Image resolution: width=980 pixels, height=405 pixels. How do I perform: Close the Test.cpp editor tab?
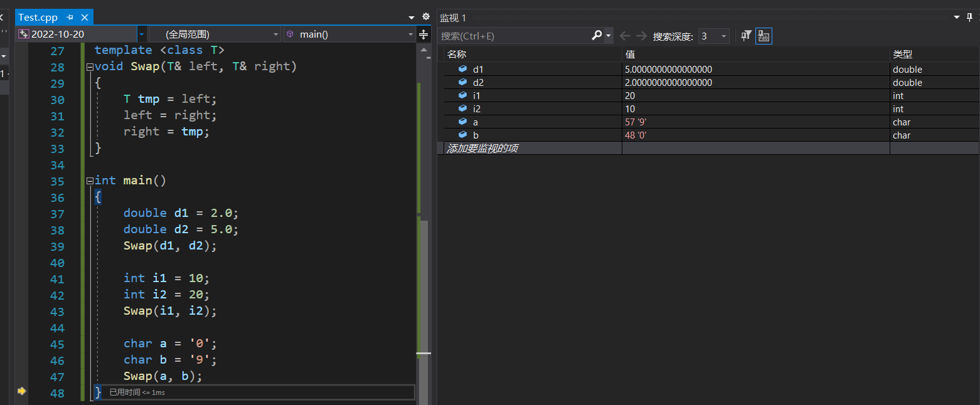(x=85, y=18)
